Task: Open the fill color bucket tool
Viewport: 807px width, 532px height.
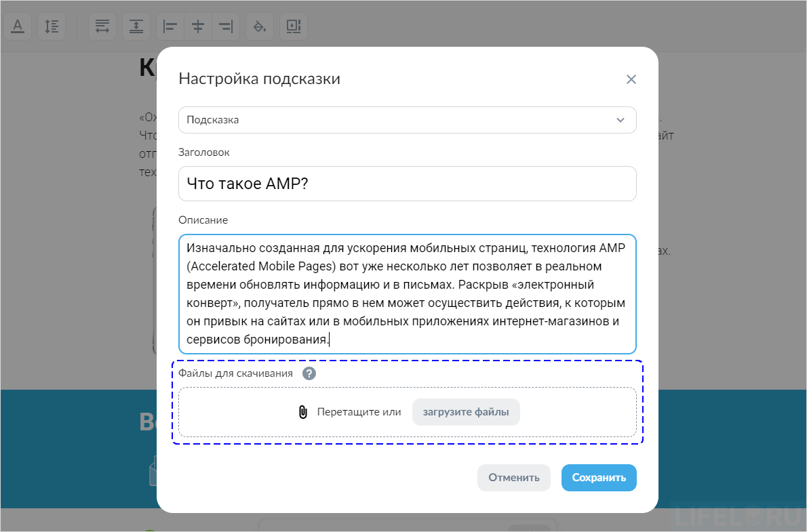Action: tap(260, 26)
